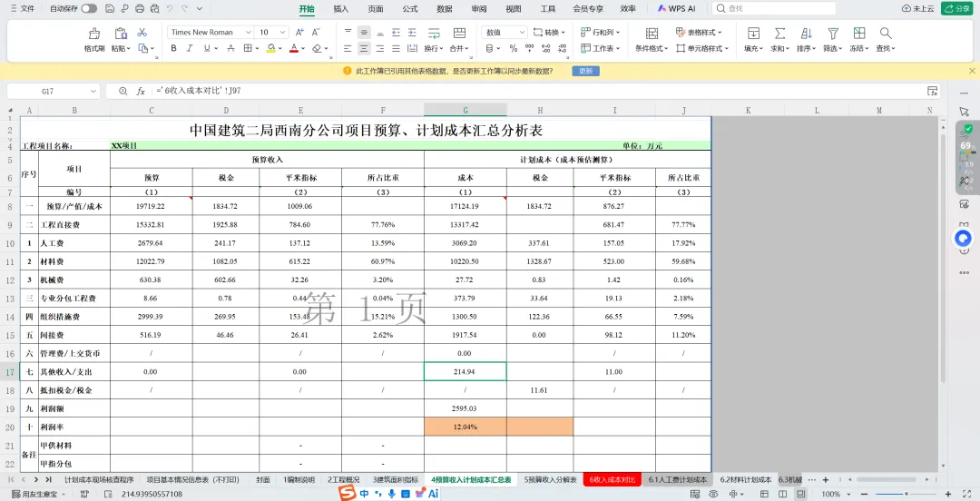Apply Italic formatting
Screen dimensions: 980x501
(x=190, y=48)
